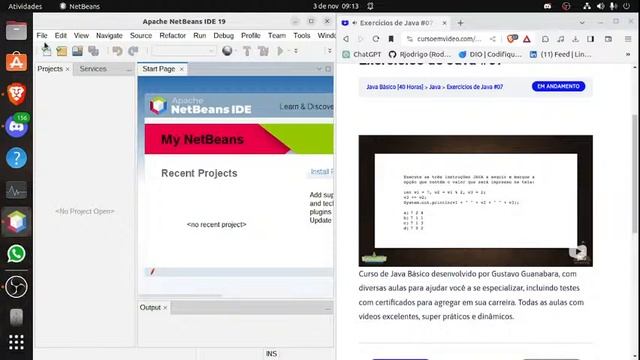Viewport: 640px width, 360px height.
Task: Open the Debug menu
Action: click(223, 36)
